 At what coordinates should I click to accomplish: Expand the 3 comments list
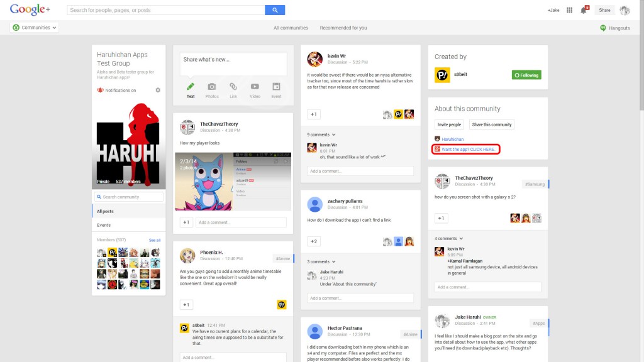tap(321, 261)
